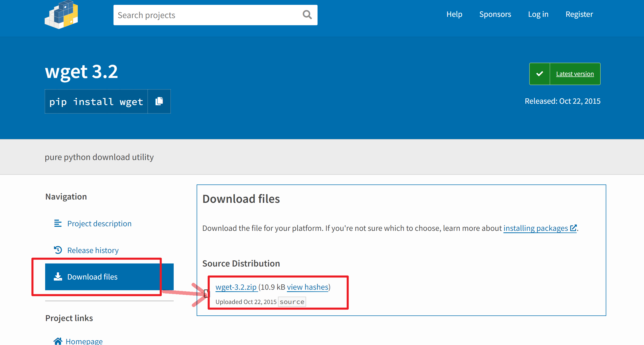The image size is (644, 345).
Task: Click the external-link icon after installing packages
Action: coord(573,228)
